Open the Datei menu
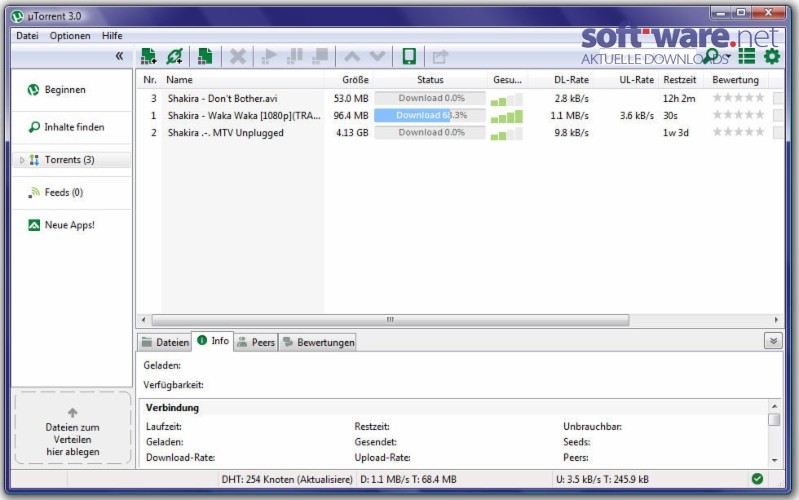Screen dimensions: 799x500 [27, 36]
